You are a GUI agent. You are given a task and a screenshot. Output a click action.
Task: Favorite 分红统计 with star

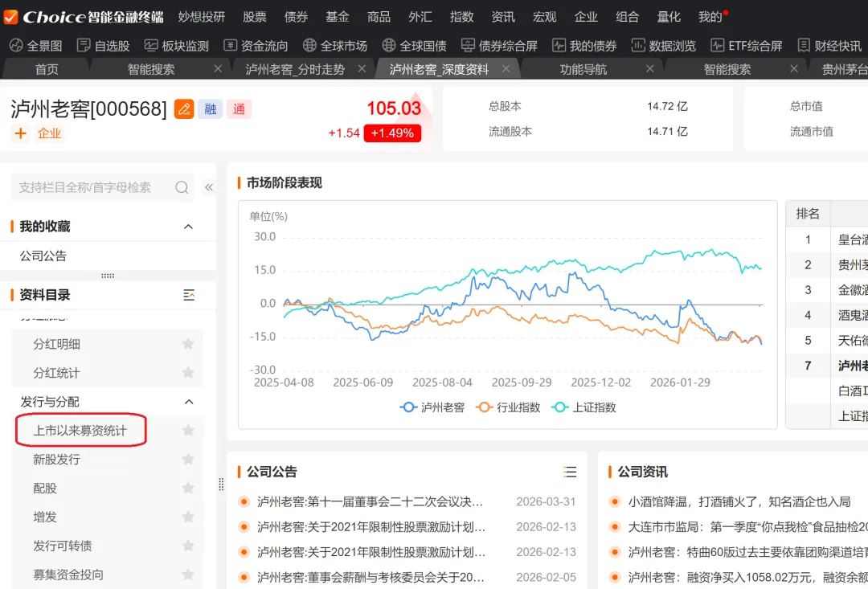(x=188, y=373)
